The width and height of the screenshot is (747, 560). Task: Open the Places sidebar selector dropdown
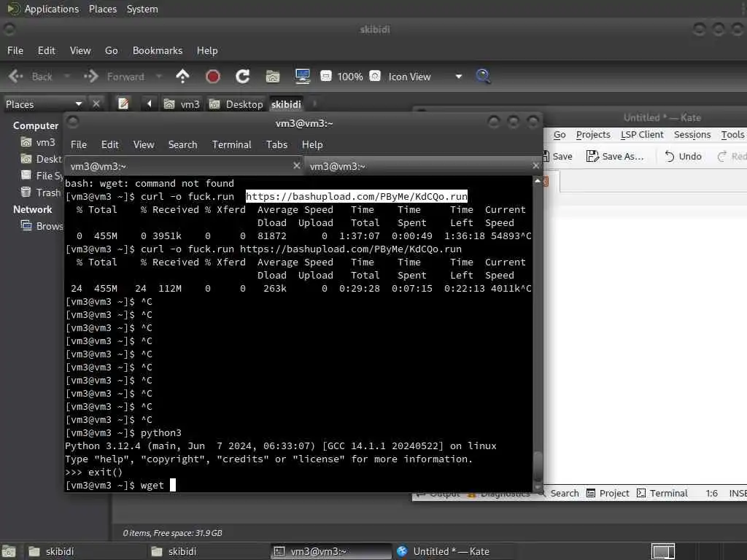pyautogui.click(x=43, y=104)
